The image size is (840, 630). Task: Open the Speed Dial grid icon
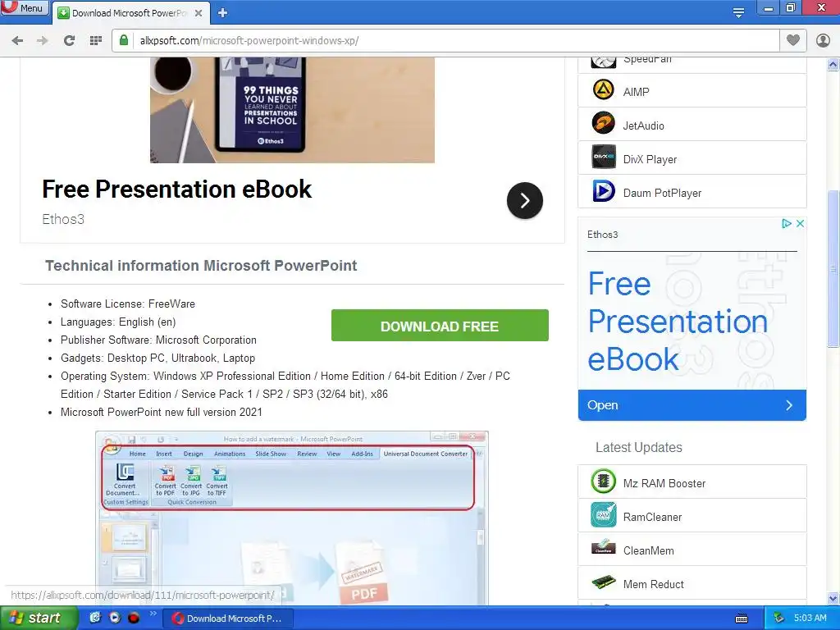coord(96,41)
